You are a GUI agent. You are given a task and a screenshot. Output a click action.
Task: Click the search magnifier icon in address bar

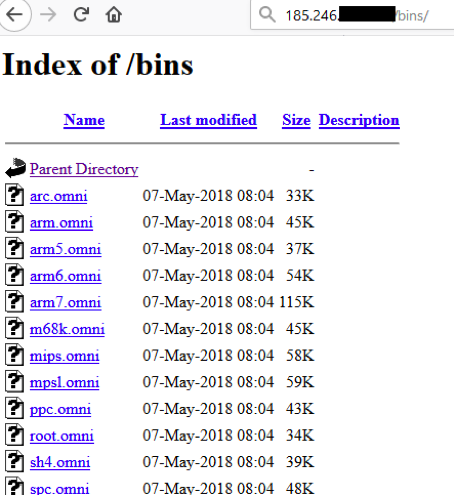pyautogui.click(x=267, y=15)
